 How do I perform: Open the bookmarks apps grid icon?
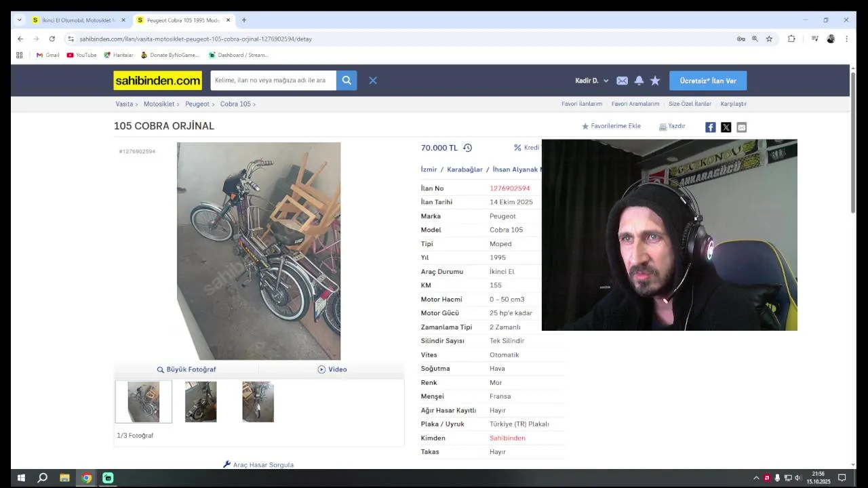[x=20, y=55]
